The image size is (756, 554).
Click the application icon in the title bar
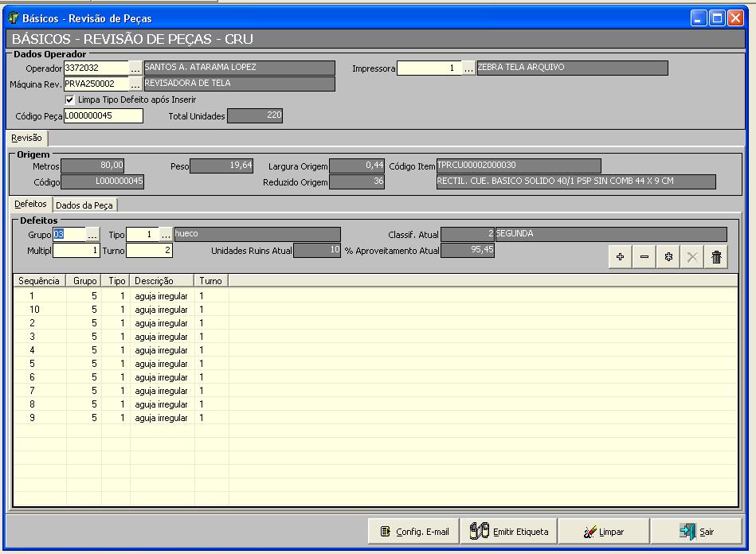(x=14, y=18)
